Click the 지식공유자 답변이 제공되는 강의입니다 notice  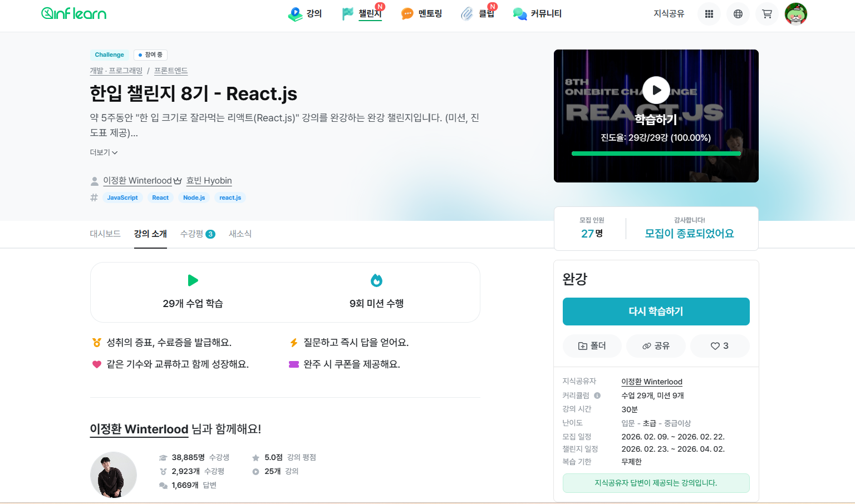pos(656,483)
